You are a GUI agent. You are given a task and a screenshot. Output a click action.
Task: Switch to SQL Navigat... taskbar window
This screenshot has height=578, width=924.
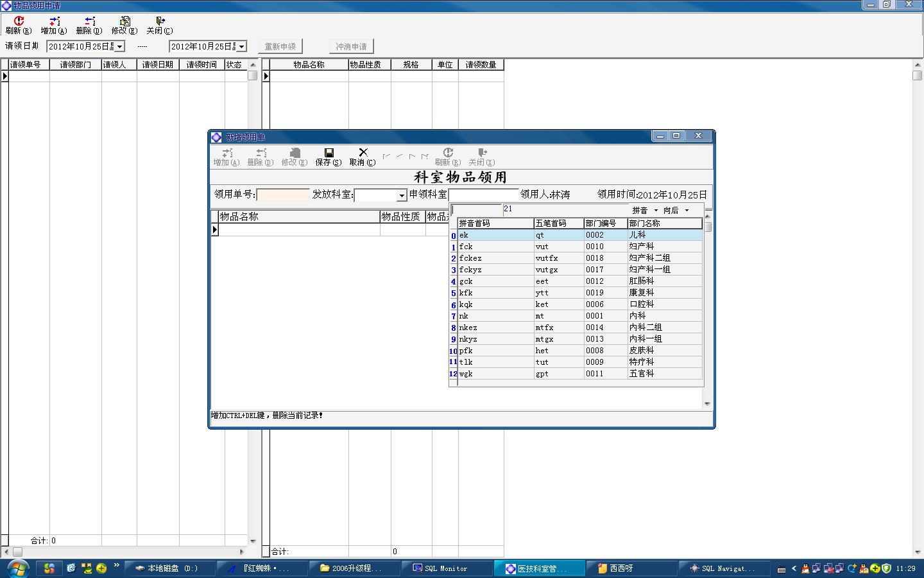(725, 568)
